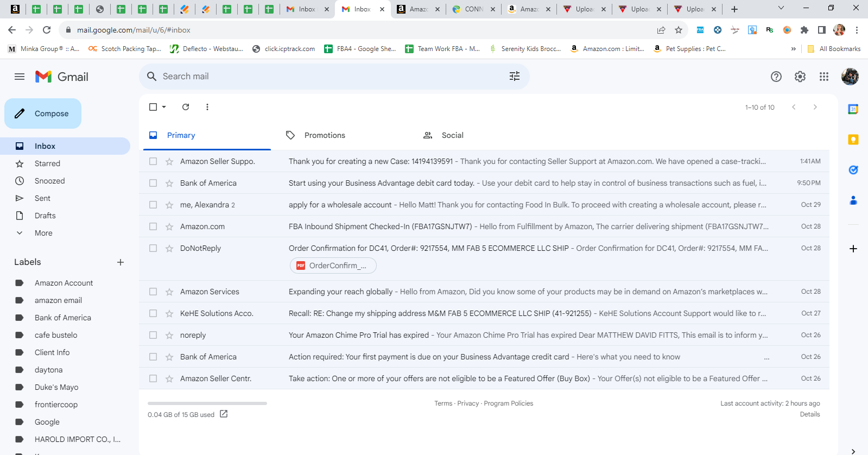The width and height of the screenshot is (868, 455).
Task: Open the Google apps grid
Action: click(x=824, y=77)
